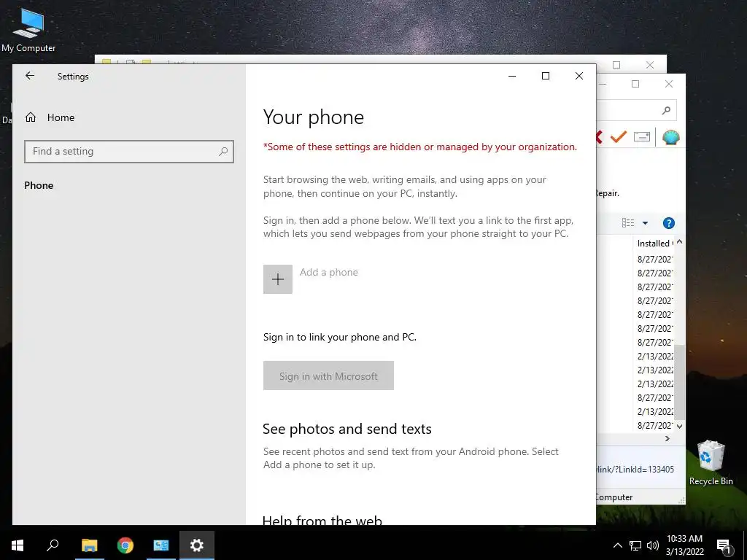This screenshot has width=747, height=560.
Task: Open the Windows Start menu
Action: pyautogui.click(x=18, y=545)
